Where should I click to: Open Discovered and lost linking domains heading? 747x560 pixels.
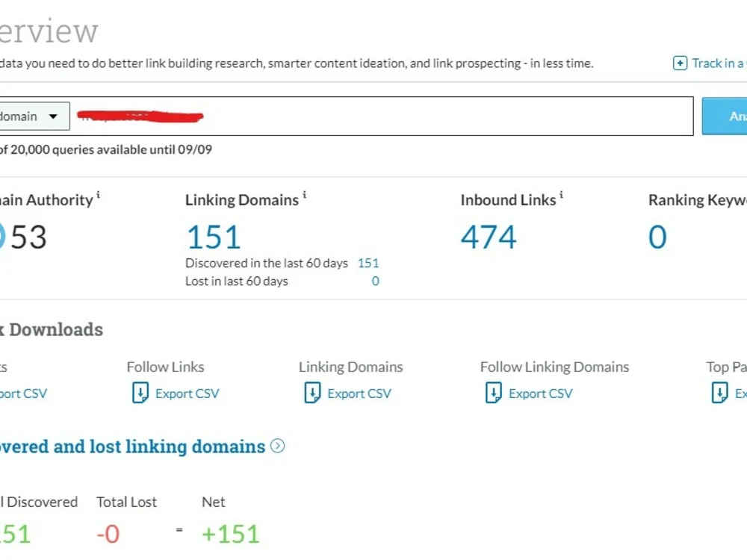tap(132, 447)
